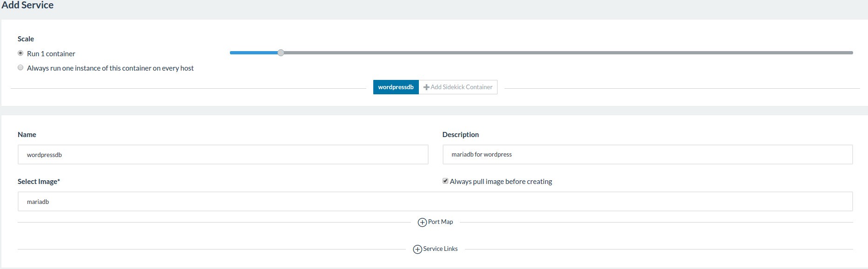Click the Scale section label
This screenshot has height=269, width=868.
coord(26,39)
